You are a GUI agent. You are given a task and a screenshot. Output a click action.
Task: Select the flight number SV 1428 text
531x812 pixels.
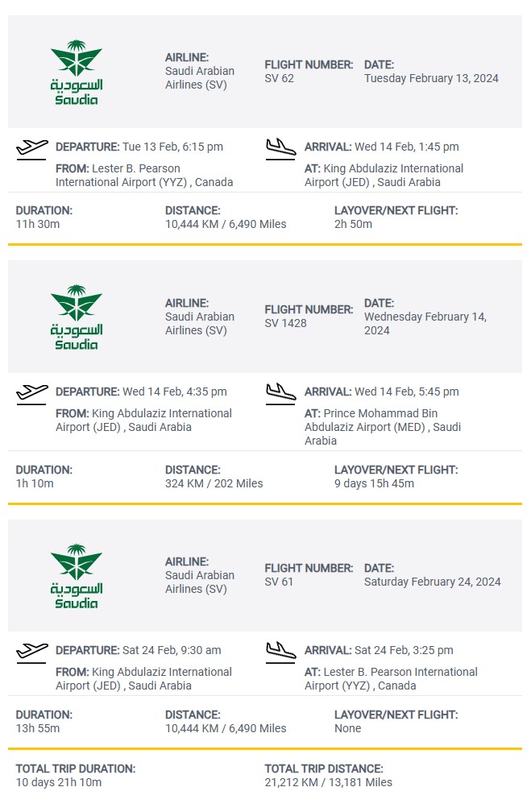(285, 323)
